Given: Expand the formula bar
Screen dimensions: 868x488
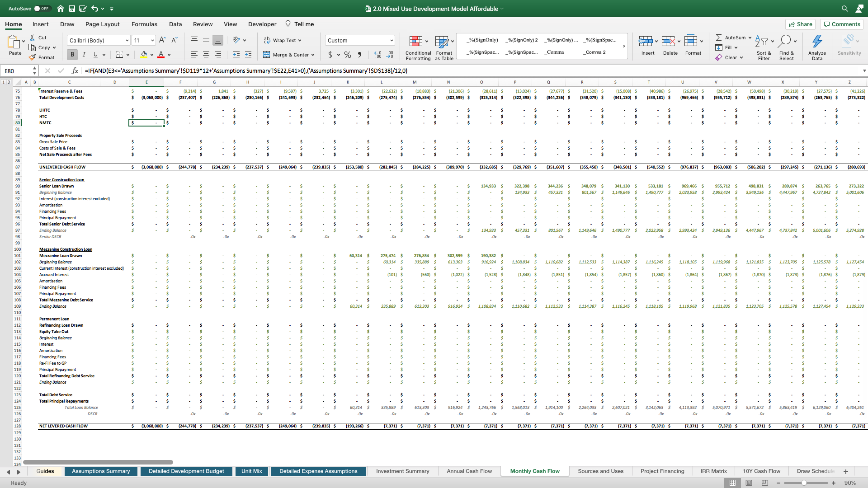Looking at the screenshot, I should tap(864, 70).
